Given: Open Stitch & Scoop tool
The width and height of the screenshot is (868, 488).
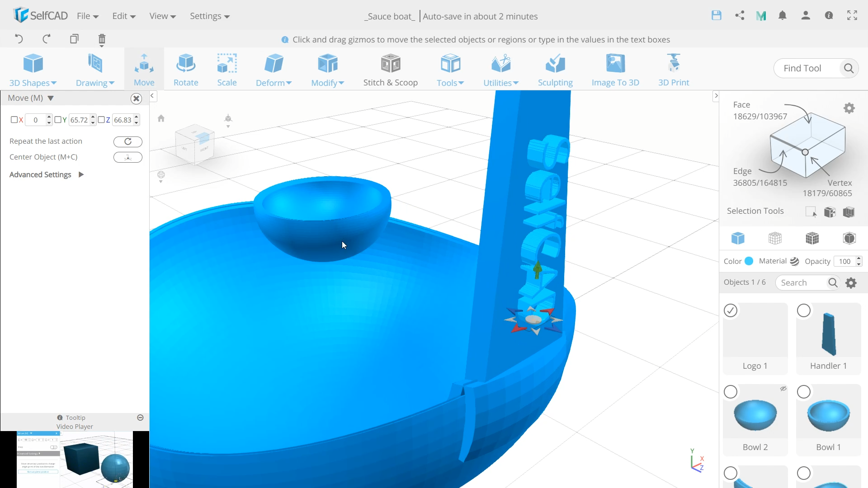Looking at the screenshot, I should [391, 70].
